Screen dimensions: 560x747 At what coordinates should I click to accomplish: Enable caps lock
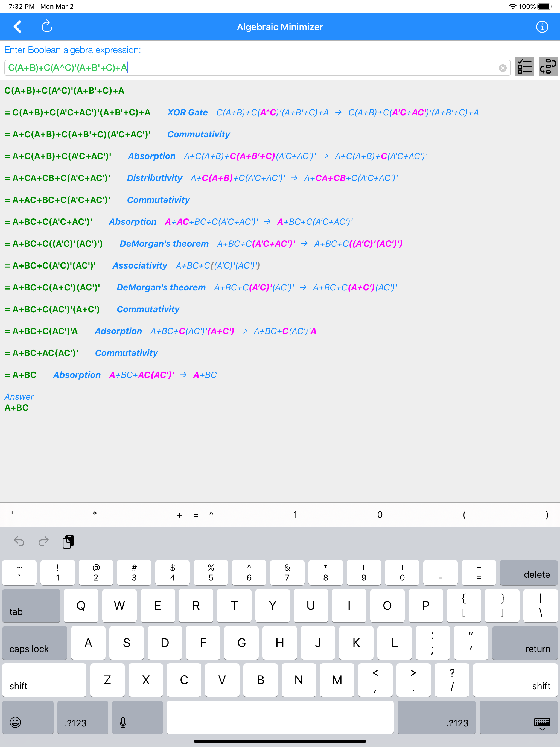point(34,643)
